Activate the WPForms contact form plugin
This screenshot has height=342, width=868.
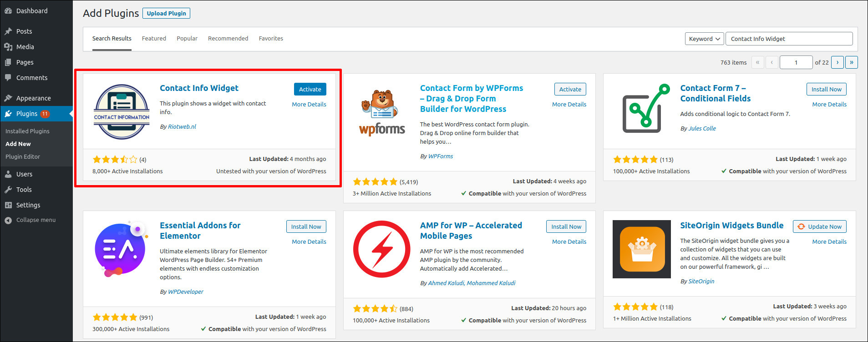click(x=570, y=89)
